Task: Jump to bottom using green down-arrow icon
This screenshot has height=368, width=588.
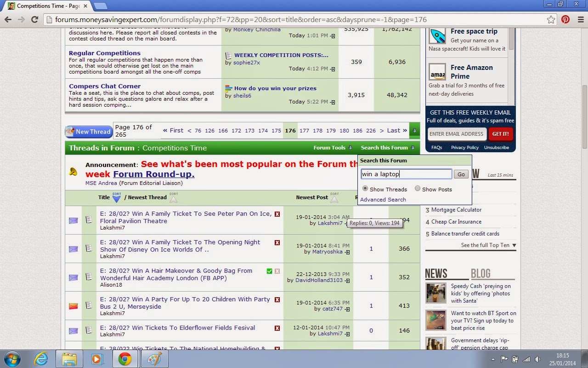Action: 414,131
